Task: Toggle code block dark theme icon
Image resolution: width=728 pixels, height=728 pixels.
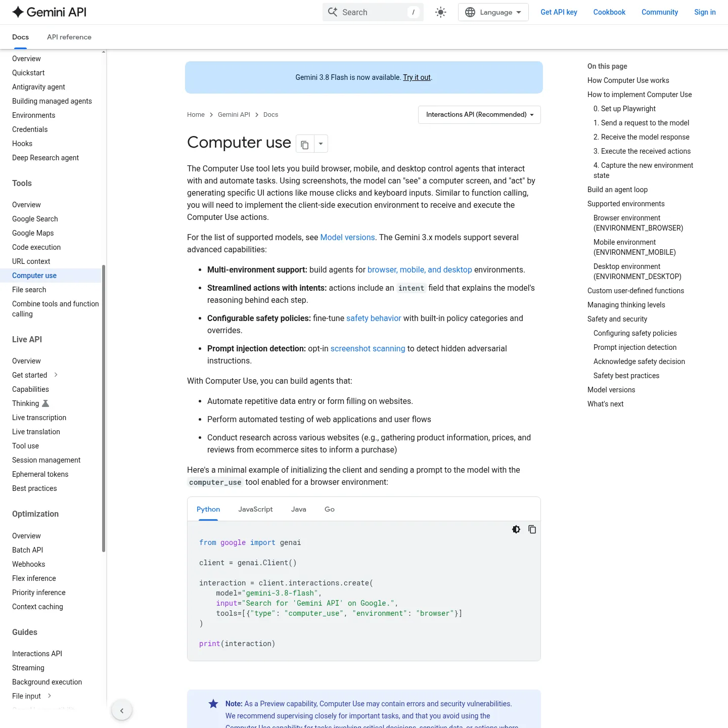Action: click(516, 529)
